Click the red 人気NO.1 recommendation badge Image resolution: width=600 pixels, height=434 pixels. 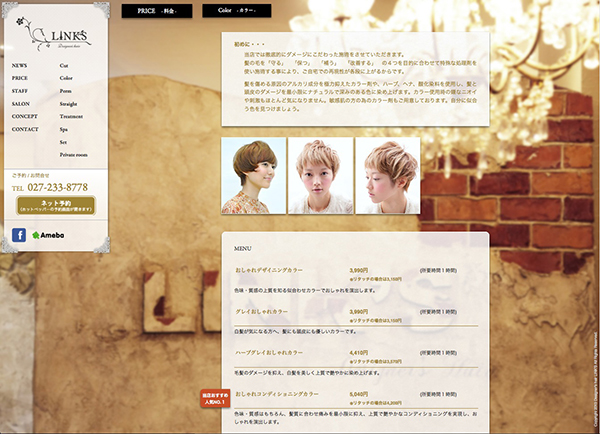215,398
